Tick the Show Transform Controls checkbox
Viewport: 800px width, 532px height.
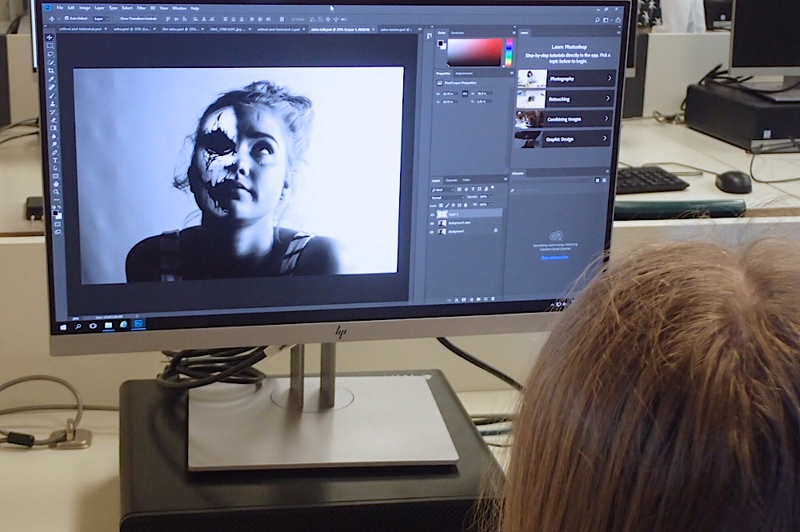115,18
